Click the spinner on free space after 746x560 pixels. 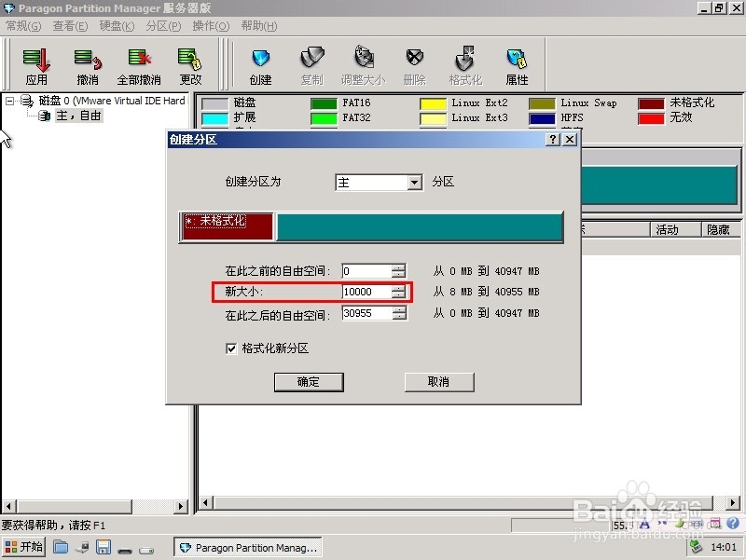[x=399, y=313]
